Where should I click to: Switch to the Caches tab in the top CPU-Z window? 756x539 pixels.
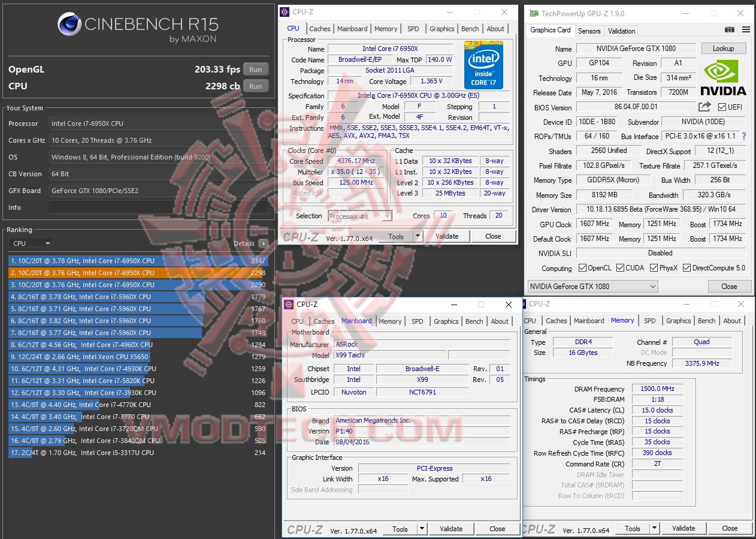coord(319,29)
